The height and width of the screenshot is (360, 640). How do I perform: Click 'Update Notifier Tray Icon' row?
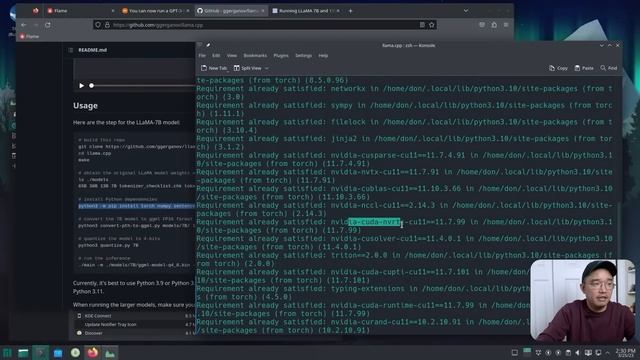click(x=133, y=324)
